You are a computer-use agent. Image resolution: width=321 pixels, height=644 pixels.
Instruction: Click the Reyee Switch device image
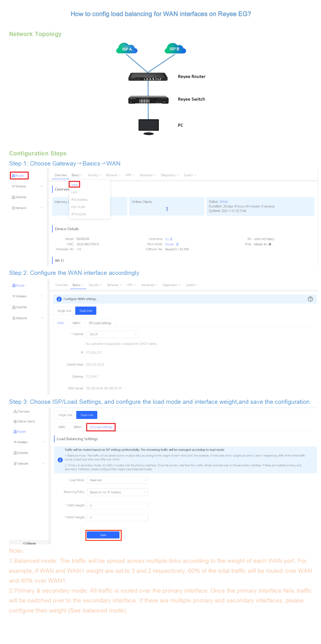click(148, 100)
